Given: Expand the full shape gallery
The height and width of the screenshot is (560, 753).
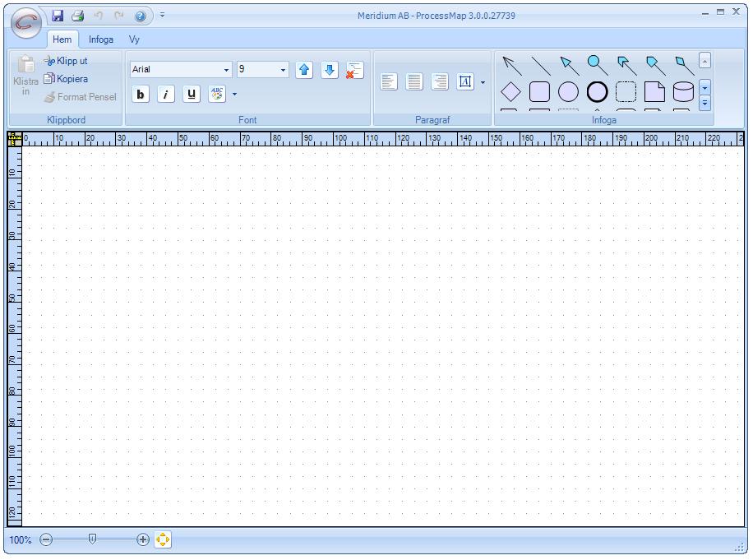Looking at the screenshot, I should tap(704, 103).
